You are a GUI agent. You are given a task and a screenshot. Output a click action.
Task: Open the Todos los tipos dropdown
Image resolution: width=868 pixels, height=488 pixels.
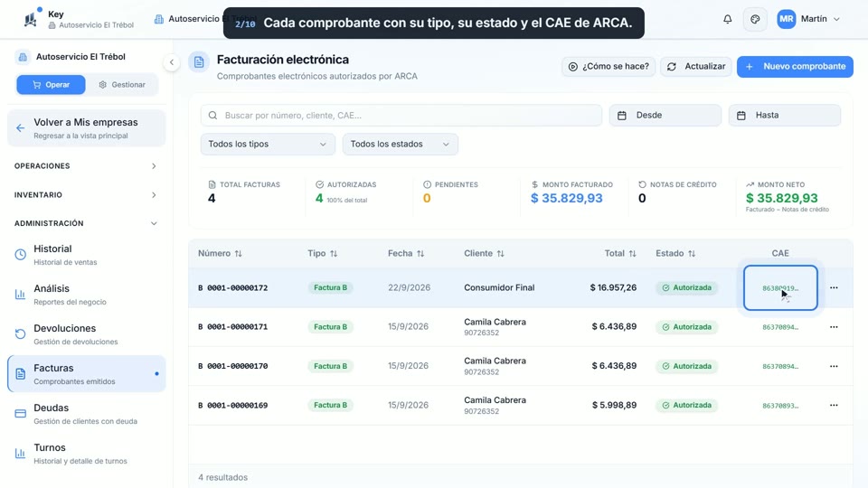(x=268, y=144)
